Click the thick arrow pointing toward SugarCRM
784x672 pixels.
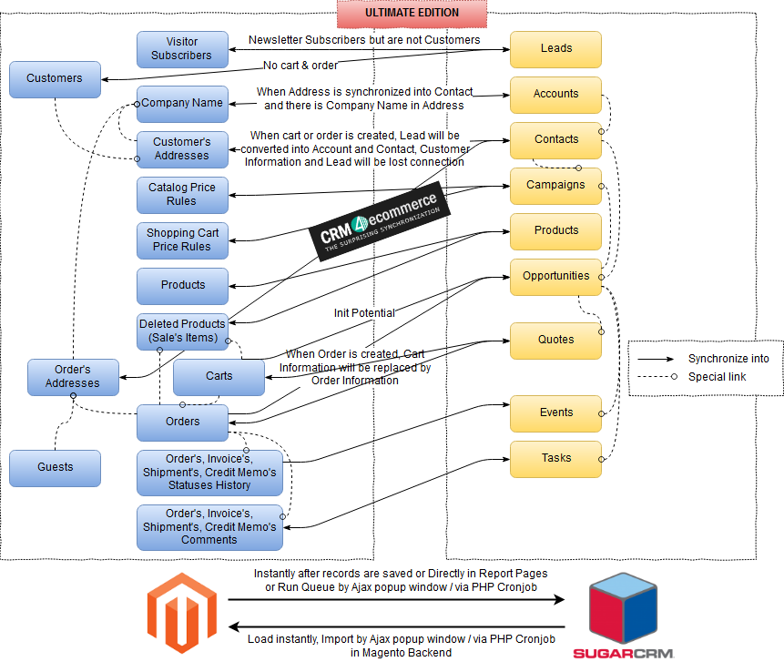point(396,599)
